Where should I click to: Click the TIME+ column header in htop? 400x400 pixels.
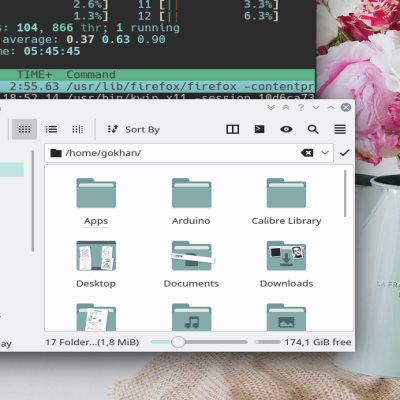coord(34,75)
